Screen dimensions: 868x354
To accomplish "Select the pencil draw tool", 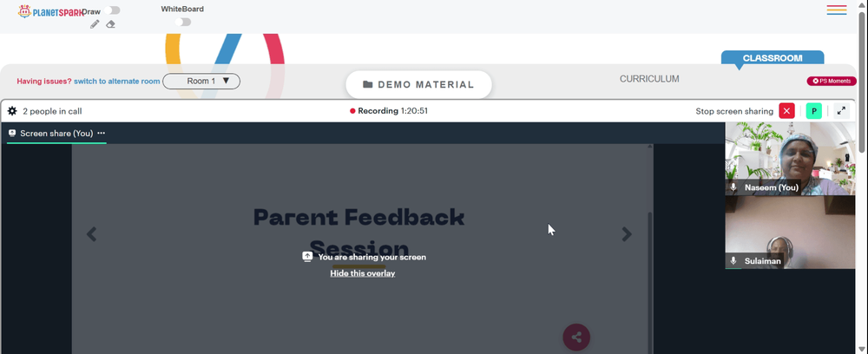I will tap(95, 24).
